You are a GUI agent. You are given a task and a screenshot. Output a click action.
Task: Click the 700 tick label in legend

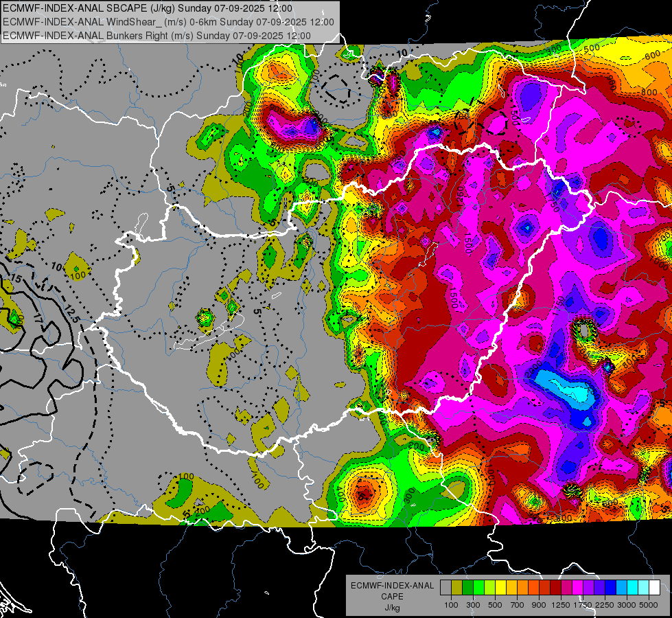518,605
